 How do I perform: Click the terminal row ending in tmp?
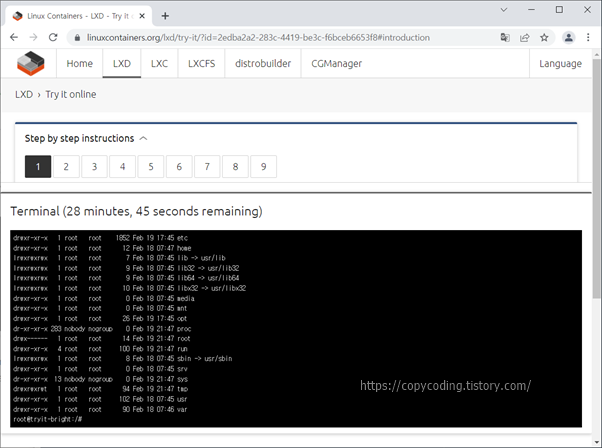click(x=100, y=389)
